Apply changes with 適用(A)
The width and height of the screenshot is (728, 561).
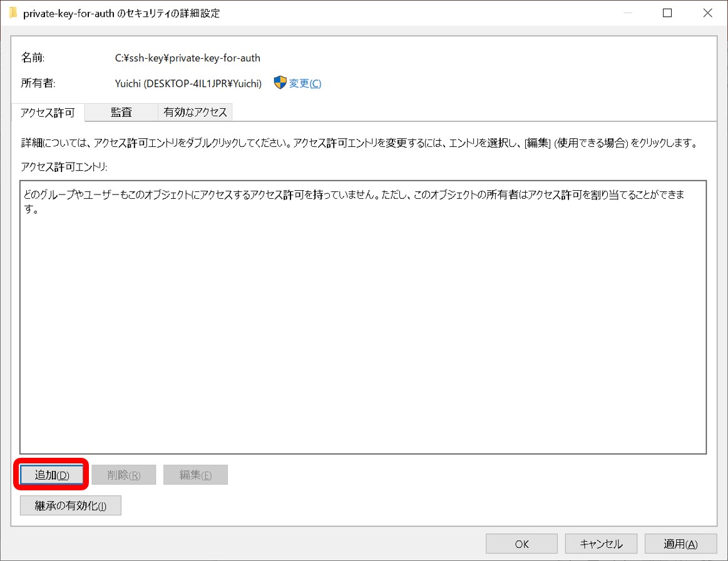(680, 544)
